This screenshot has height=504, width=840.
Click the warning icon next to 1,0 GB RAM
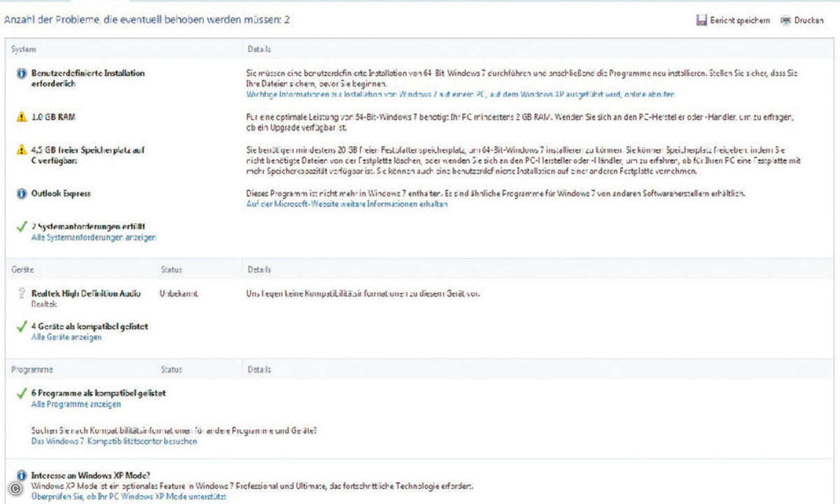(x=21, y=118)
